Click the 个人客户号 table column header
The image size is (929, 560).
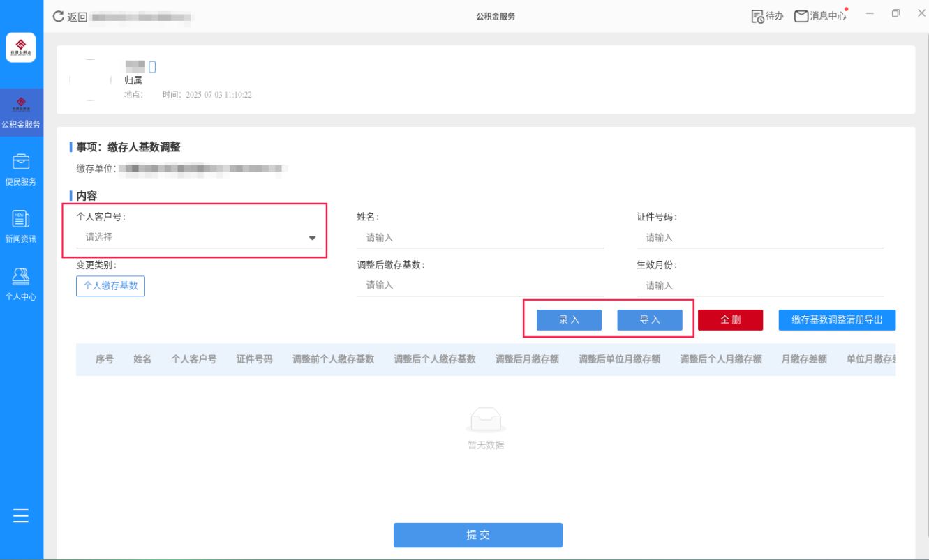[193, 359]
